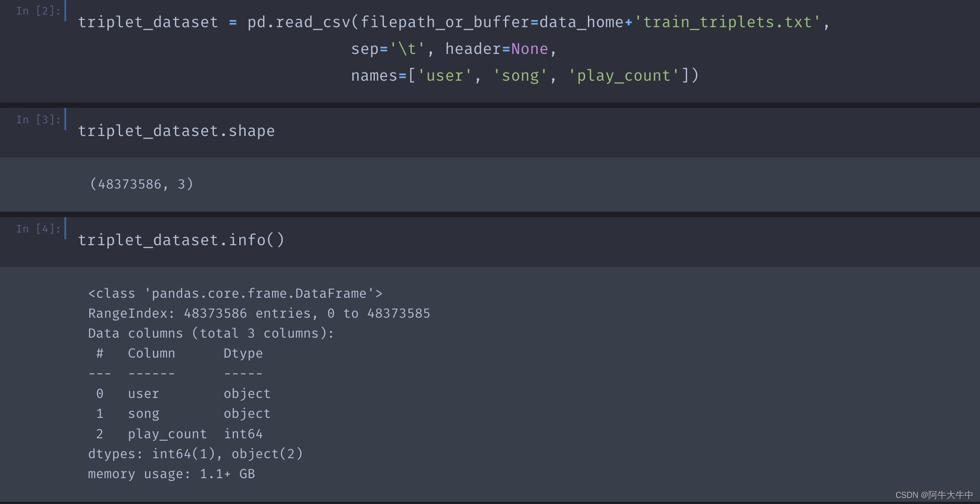Click the Column header in info output
The height and width of the screenshot is (504, 980).
coord(151,354)
